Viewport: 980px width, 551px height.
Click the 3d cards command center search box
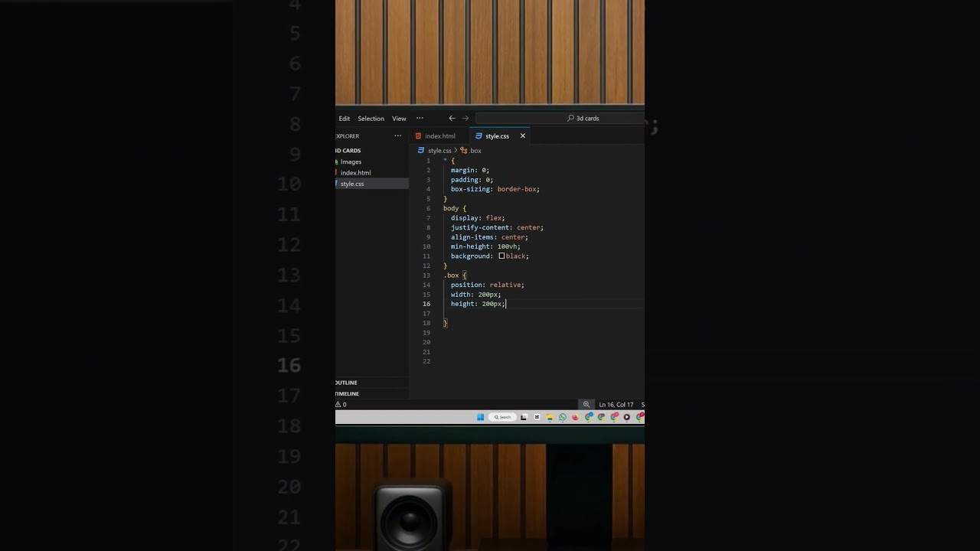pos(559,119)
